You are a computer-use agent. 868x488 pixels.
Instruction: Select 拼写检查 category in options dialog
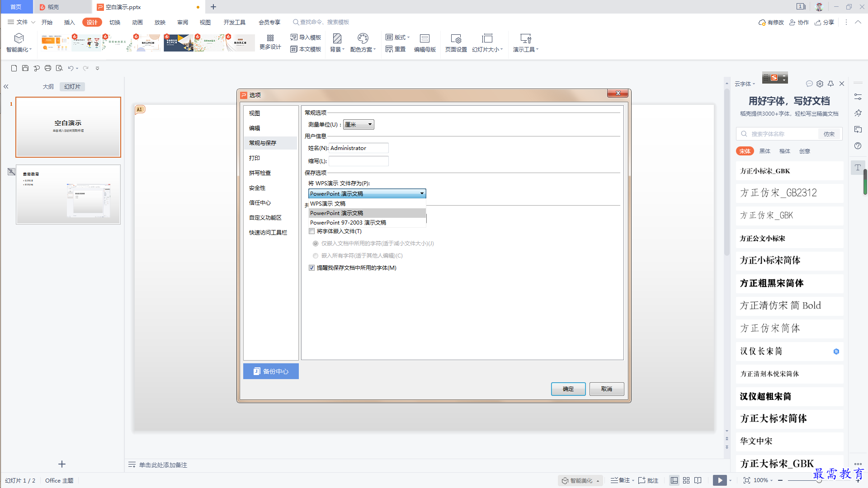[270, 173]
